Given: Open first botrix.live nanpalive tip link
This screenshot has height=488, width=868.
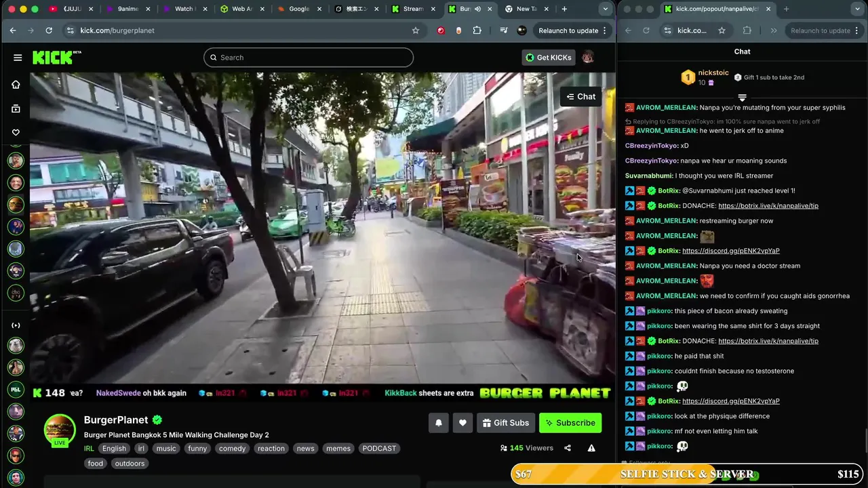Looking at the screenshot, I should click(x=768, y=206).
